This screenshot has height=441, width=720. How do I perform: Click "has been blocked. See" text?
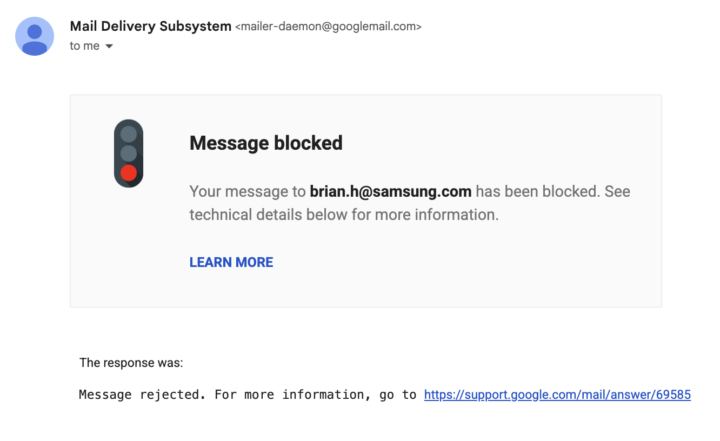[553, 190]
